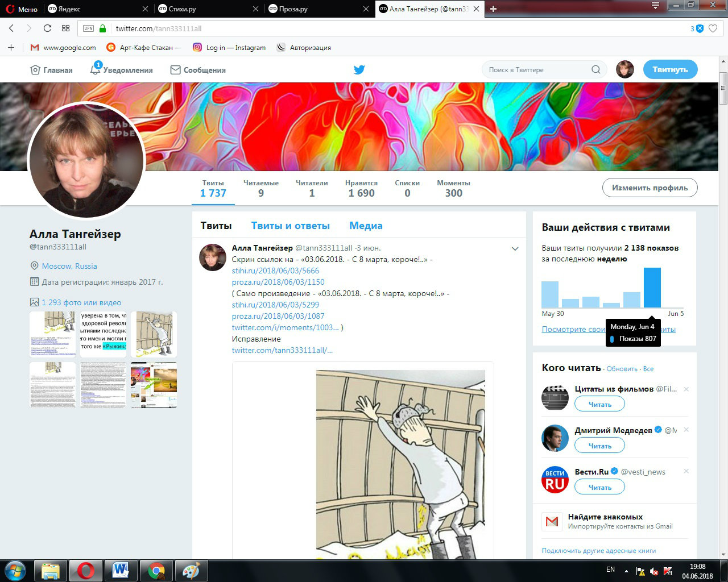Image resolution: width=728 pixels, height=582 pixels.
Task: Switch to the Яндекс browser tab
Action: 98,9
